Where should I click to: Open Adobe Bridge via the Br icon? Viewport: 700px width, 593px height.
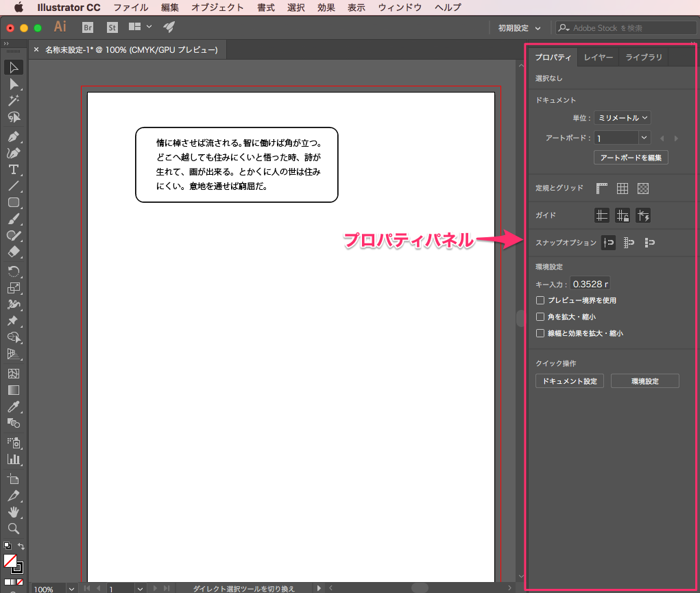pos(88,27)
